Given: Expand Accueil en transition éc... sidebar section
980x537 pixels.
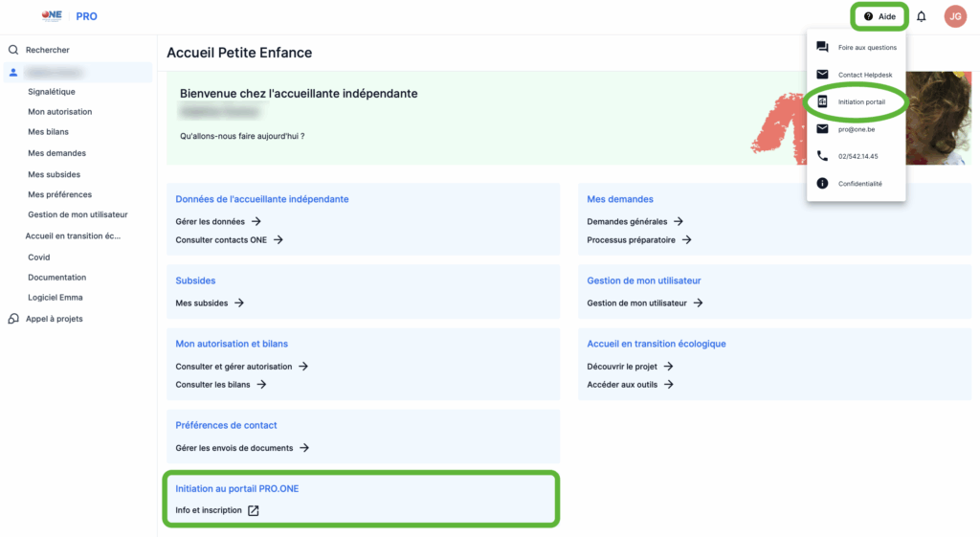Looking at the screenshot, I should coord(73,235).
